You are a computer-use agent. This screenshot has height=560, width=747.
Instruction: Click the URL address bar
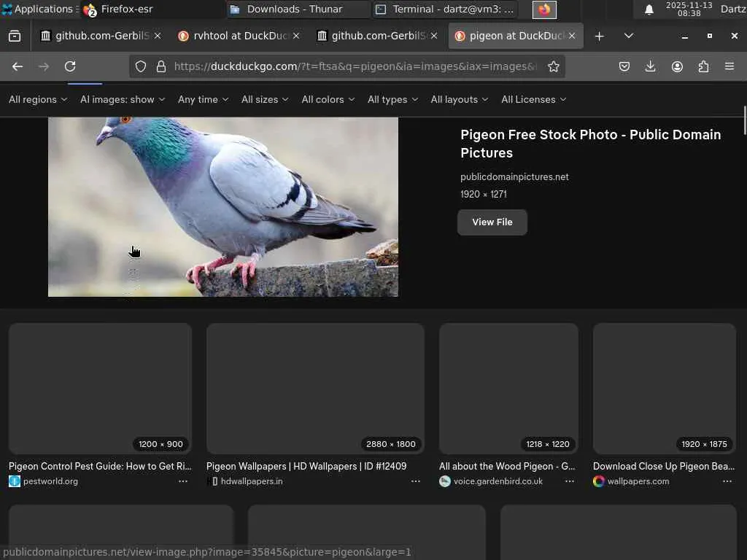click(x=355, y=66)
